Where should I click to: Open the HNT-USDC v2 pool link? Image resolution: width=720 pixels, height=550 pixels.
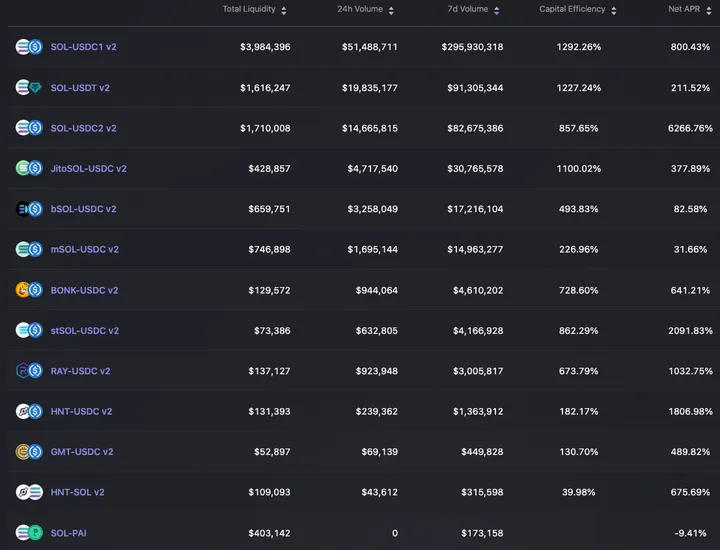coord(81,411)
